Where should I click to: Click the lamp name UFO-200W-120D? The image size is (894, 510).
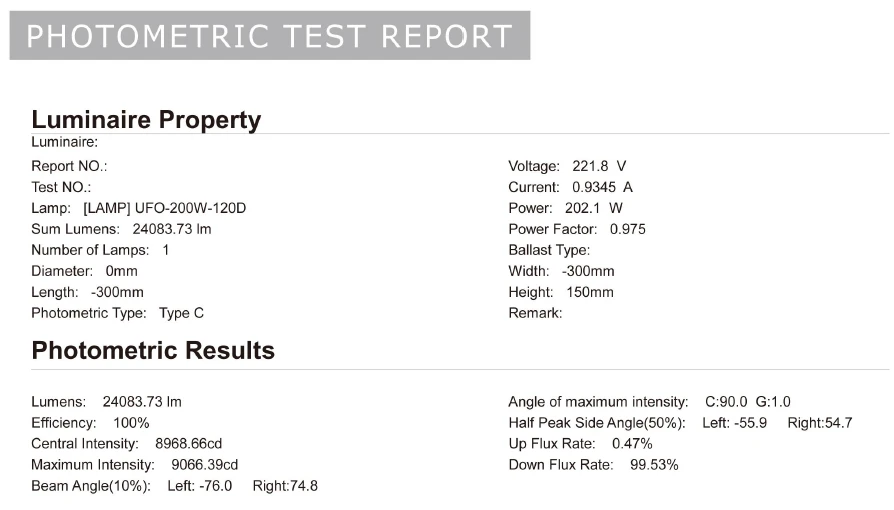pos(190,208)
